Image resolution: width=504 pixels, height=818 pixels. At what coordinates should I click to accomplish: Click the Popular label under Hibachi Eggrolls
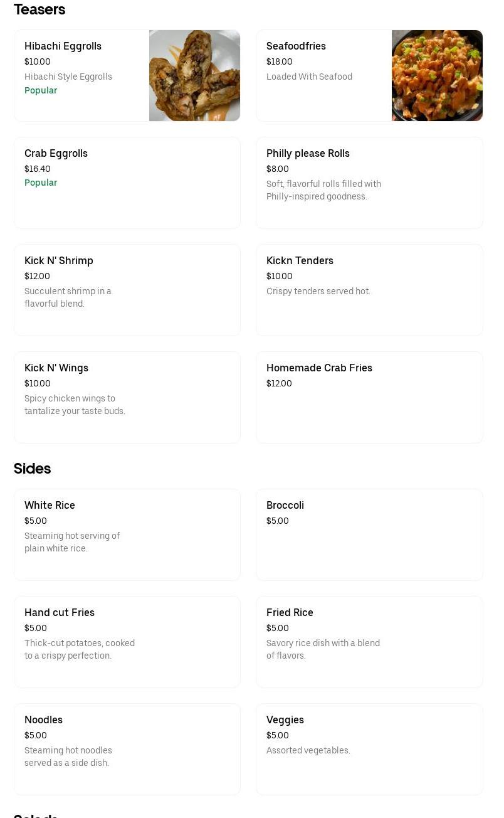(41, 90)
